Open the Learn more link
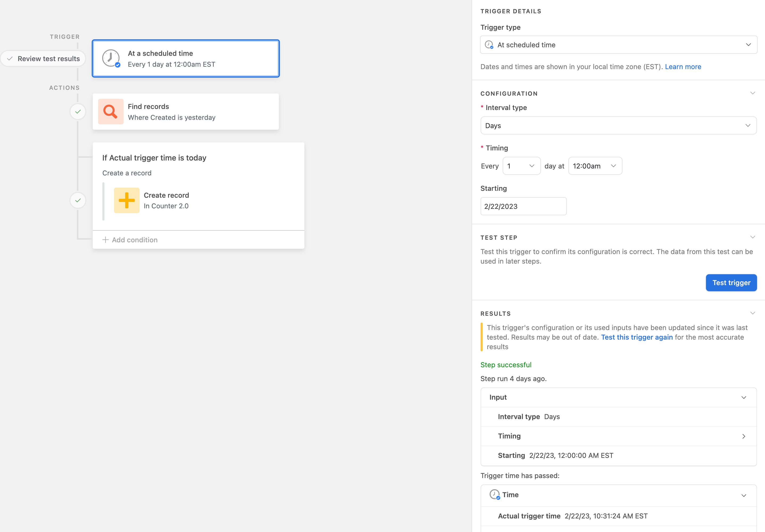This screenshot has width=765, height=532. pos(683,67)
